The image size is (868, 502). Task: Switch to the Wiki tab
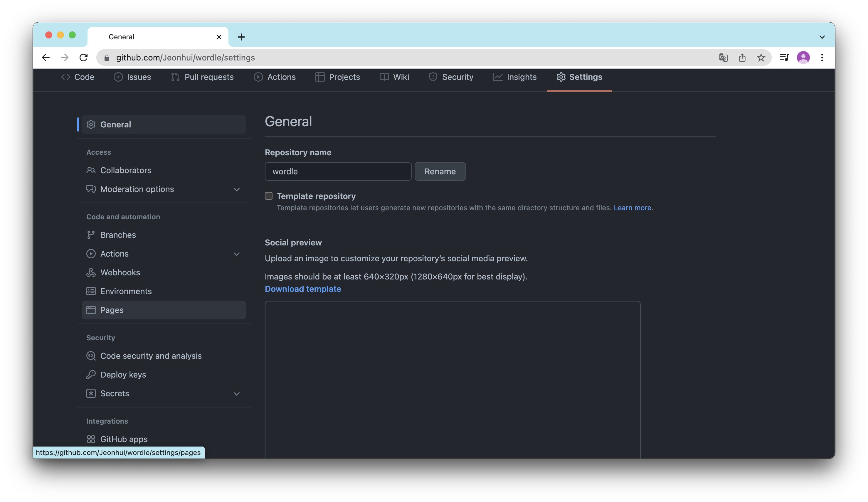coord(394,77)
